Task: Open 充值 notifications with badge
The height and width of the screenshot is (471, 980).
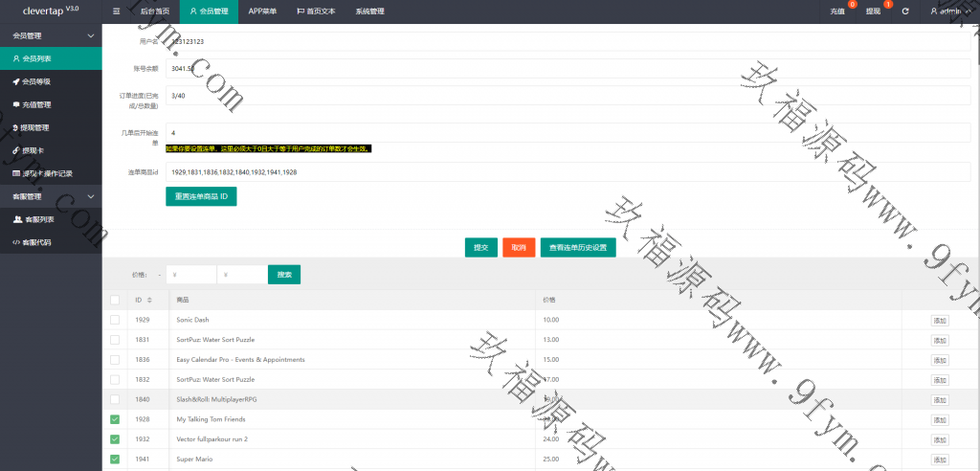Action: click(837, 11)
